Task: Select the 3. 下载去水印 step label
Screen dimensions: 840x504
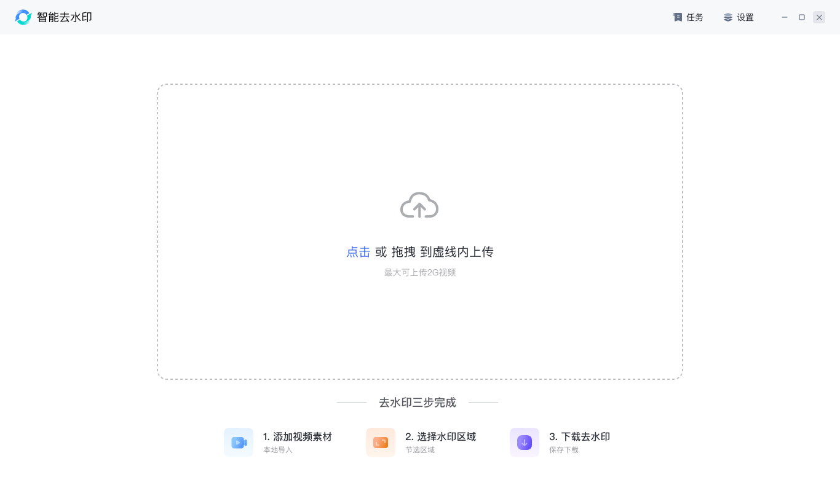Action: (x=579, y=436)
